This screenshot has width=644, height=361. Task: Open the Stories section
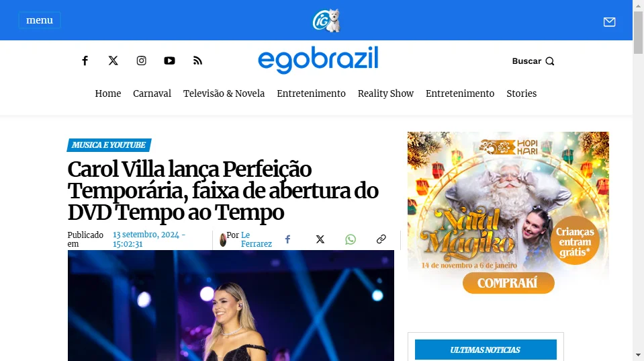(x=521, y=93)
